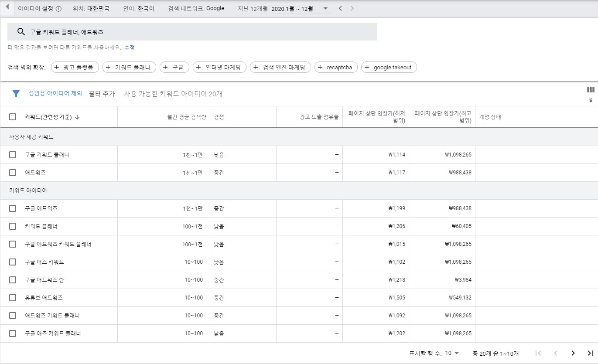Add google takeout chip to search
This screenshot has height=364, width=598.
pos(389,67)
